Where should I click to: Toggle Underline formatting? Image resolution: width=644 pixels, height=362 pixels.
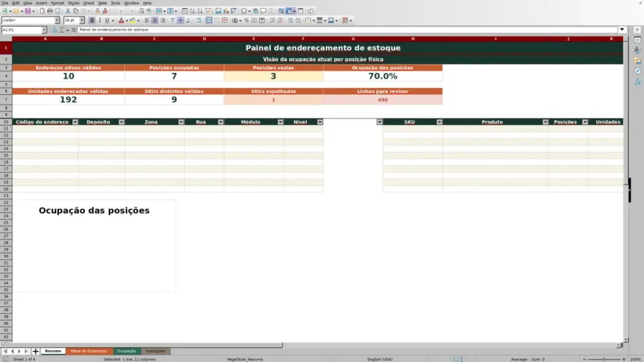point(107,21)
